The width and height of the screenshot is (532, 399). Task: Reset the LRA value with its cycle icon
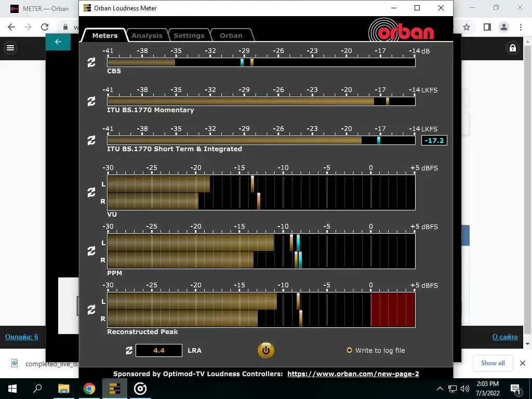(x=129, y=351)
